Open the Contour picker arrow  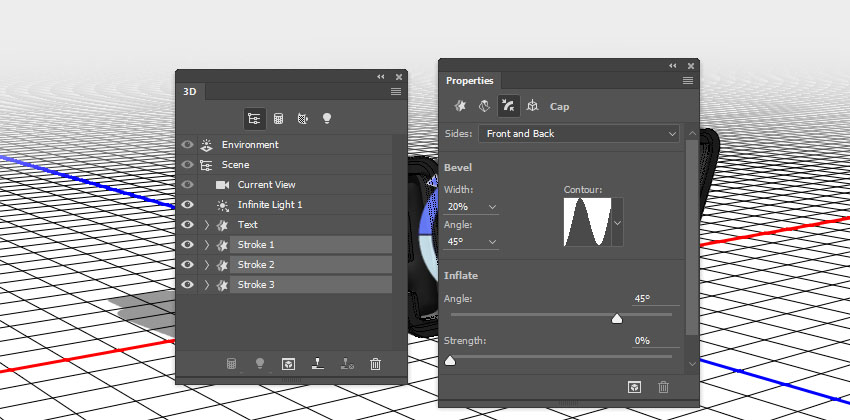(617, 222)
